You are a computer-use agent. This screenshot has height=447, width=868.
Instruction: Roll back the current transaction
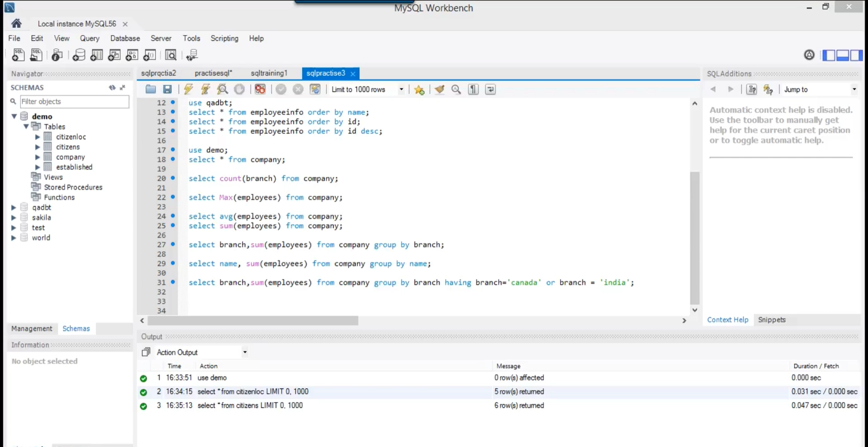pyautogui.click(x=298, y=89)
